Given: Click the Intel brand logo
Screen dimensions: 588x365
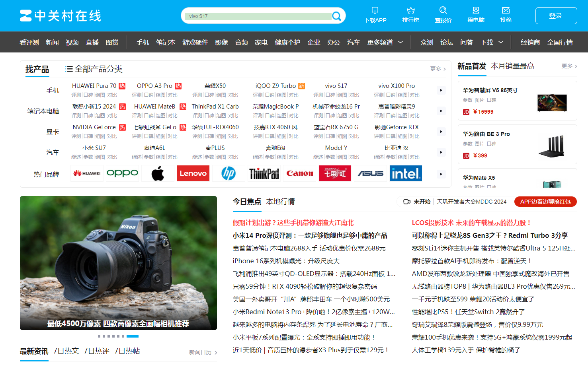Looking at the screenshot, I should (x=406, y=173).
